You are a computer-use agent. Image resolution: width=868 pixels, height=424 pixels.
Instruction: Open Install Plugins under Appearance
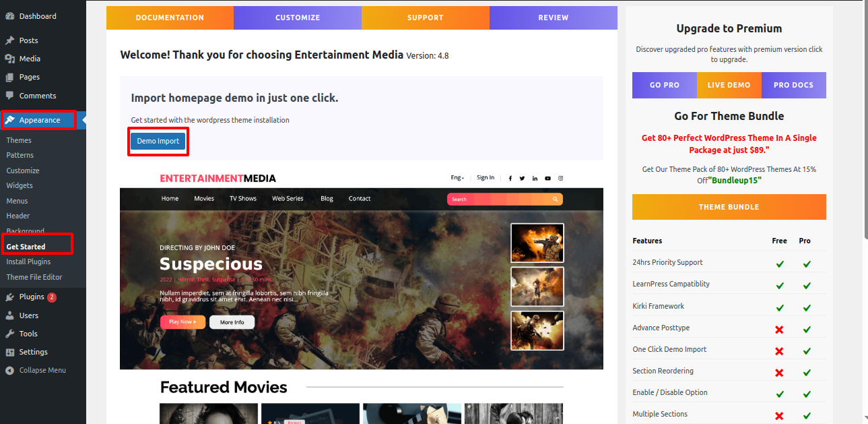pos(28,262)
